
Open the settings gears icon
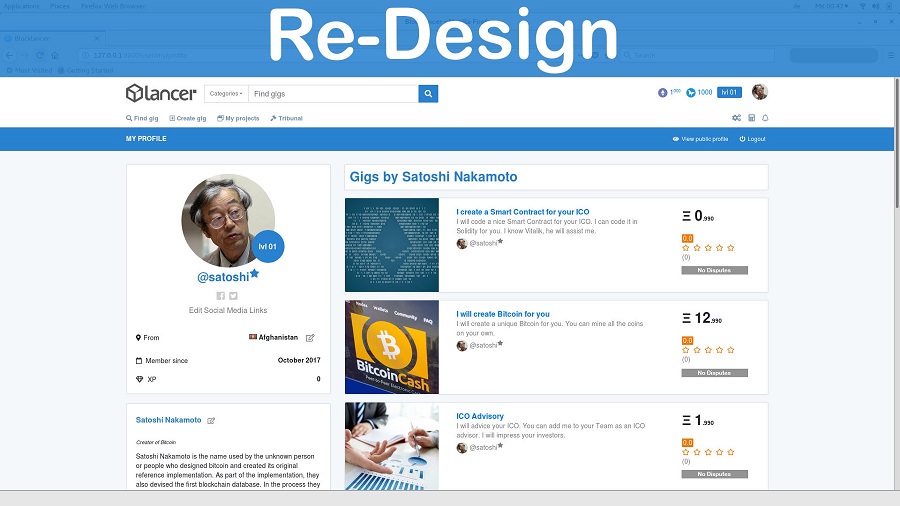click(x=736, y=118)
